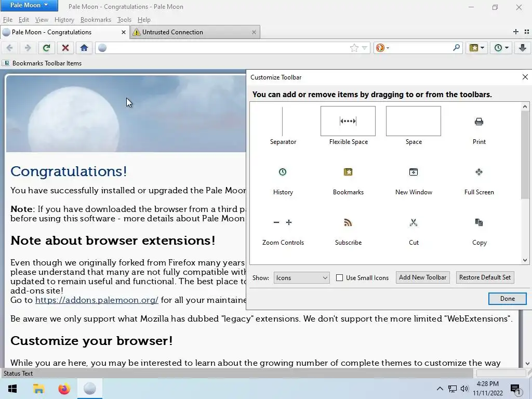Click the network tray icon
Screen dimensions: 532x399
point(453,389)
